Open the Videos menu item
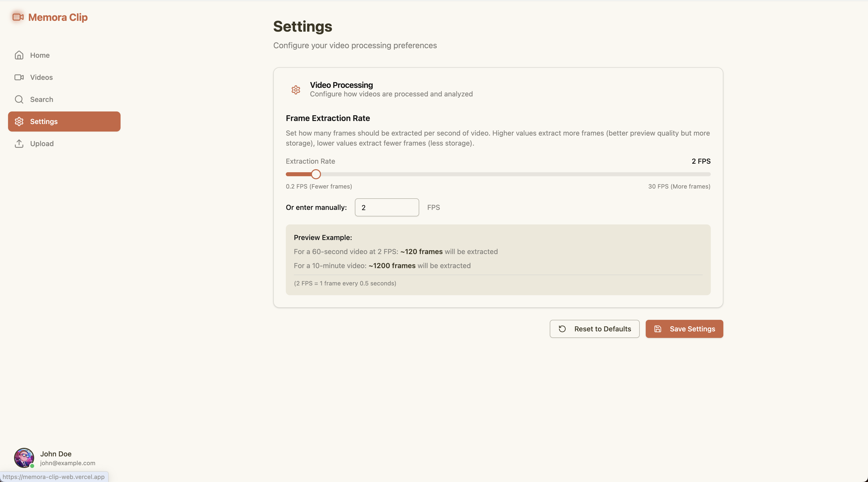The width and height of the screenshot is (868, 482). tap(41, 78)
